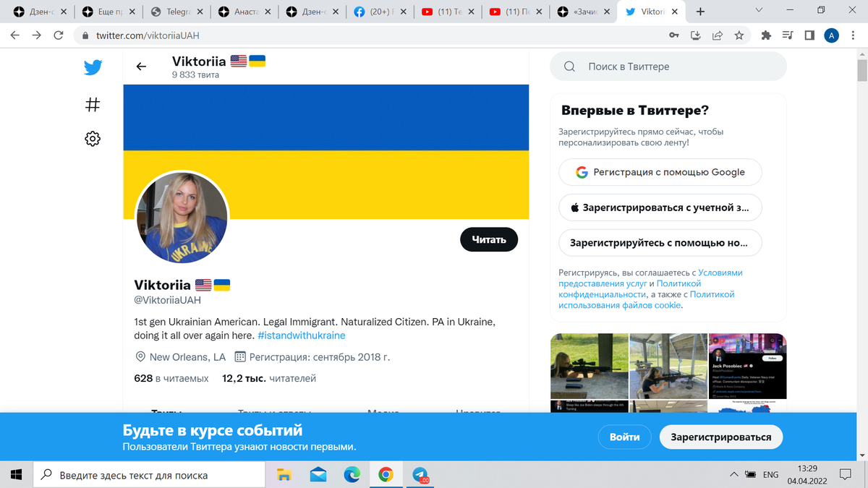The height and width of the screenshot is (488, 868).
Task: Click the 'Зарегистрироваться' banner button
Action: 721,437
